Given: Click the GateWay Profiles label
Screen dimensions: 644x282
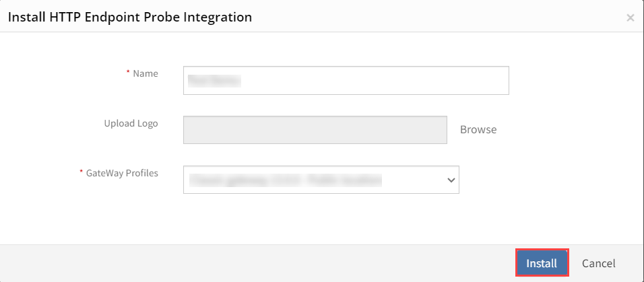Looking at the screenshot, I should click(122, 173).
